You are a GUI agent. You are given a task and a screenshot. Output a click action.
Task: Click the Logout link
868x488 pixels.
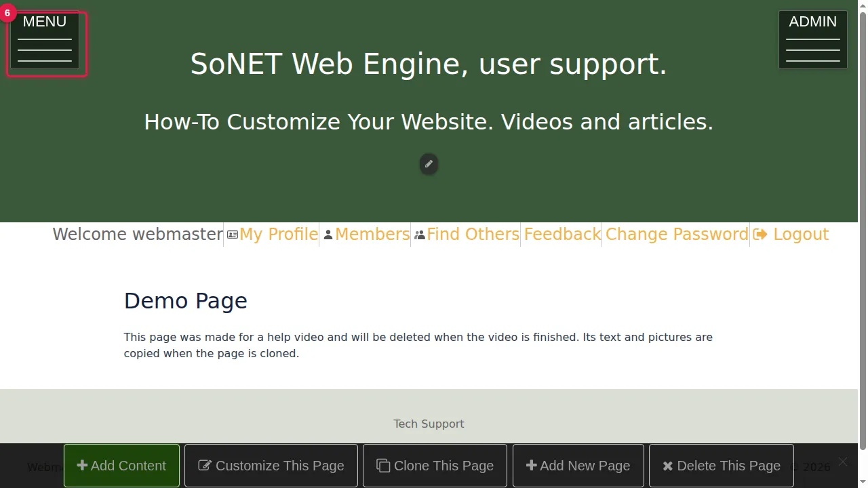(x=791, y=235)
